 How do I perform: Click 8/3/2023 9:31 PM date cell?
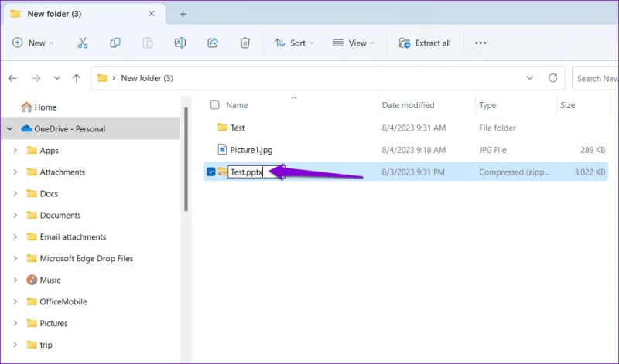pos(413,172)
